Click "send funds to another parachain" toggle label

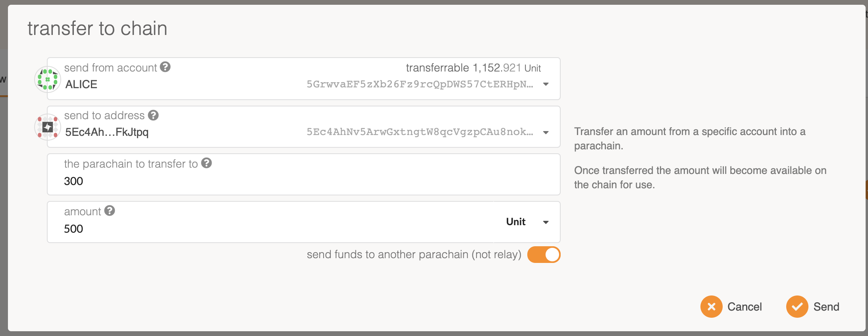coord(414,255)
